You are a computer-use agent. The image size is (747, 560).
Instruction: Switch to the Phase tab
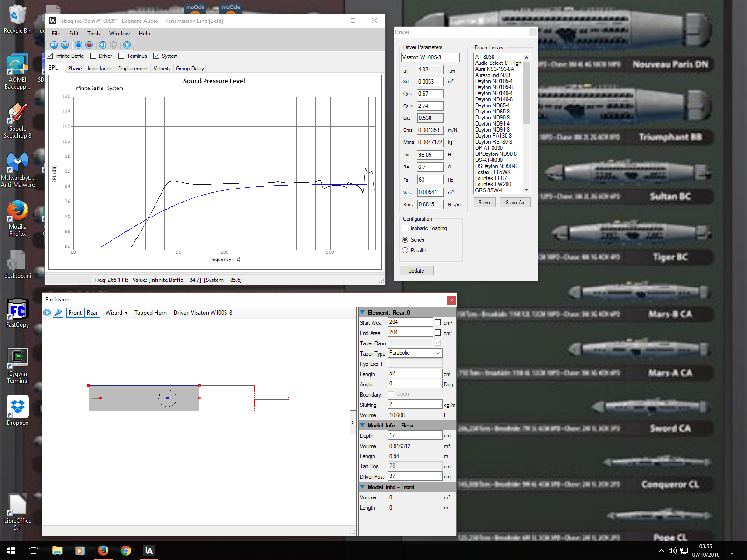coord(75,69)
